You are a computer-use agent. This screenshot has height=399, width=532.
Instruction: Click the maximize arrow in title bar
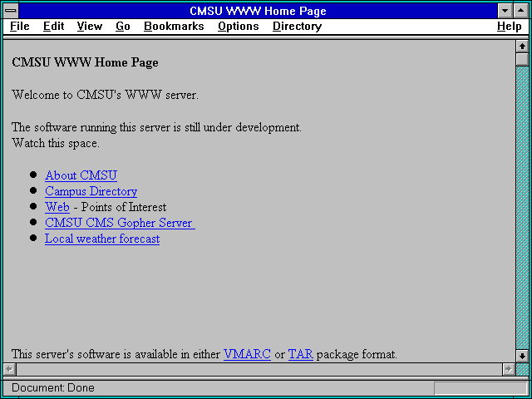(x=521, y=11)
